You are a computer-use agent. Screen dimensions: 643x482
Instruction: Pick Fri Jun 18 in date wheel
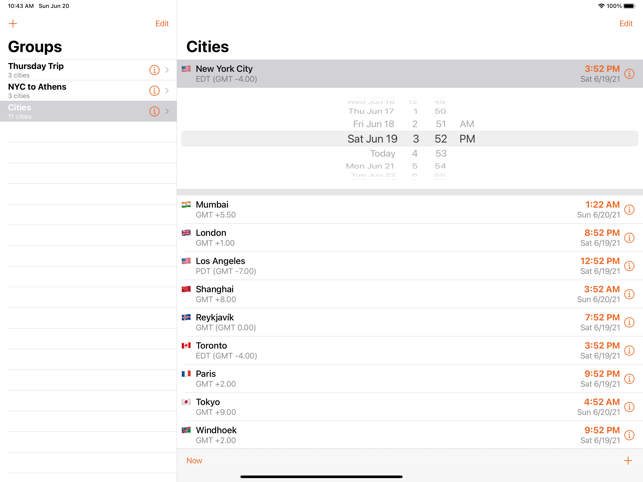372,125
